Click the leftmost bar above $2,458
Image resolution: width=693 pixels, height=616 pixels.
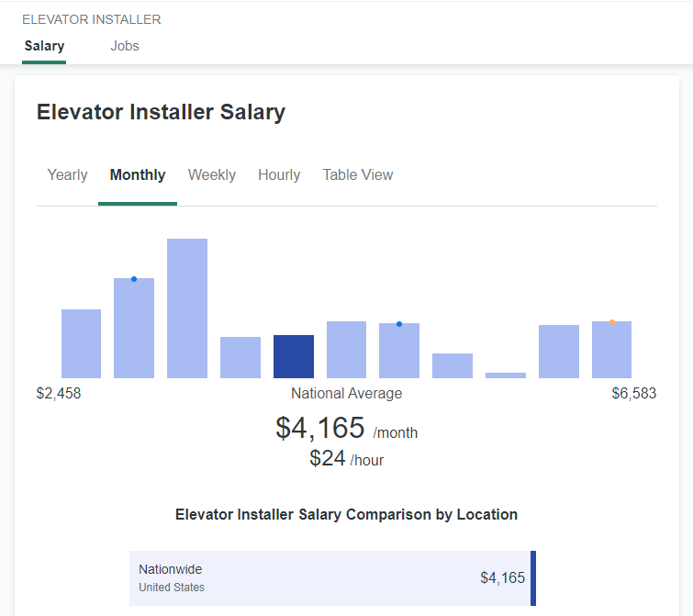coord(81,344)
